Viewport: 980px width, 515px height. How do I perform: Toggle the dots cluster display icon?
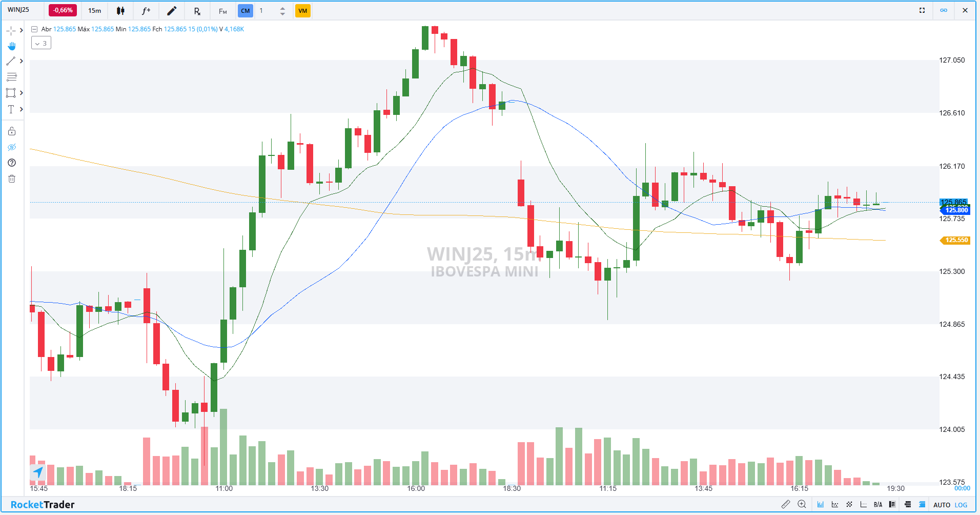coord(849,504)
